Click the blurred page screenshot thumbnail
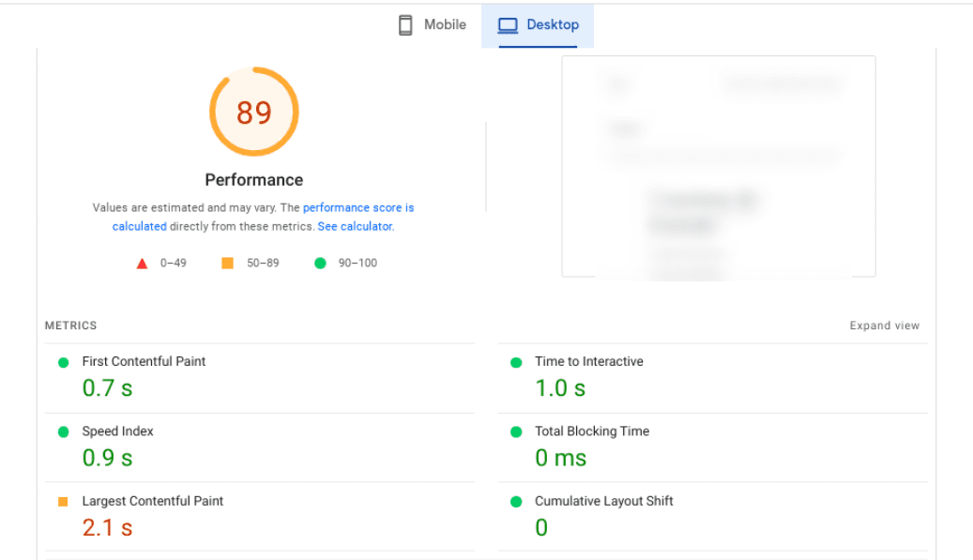This screenshot has width=973, height=560. [x=718, y=167]
